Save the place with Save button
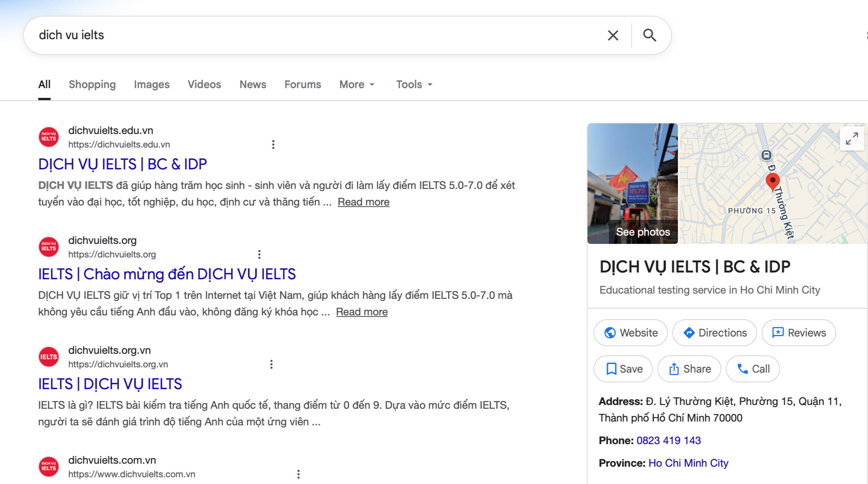The image size is (868, 484). click(x=623, y=369)
